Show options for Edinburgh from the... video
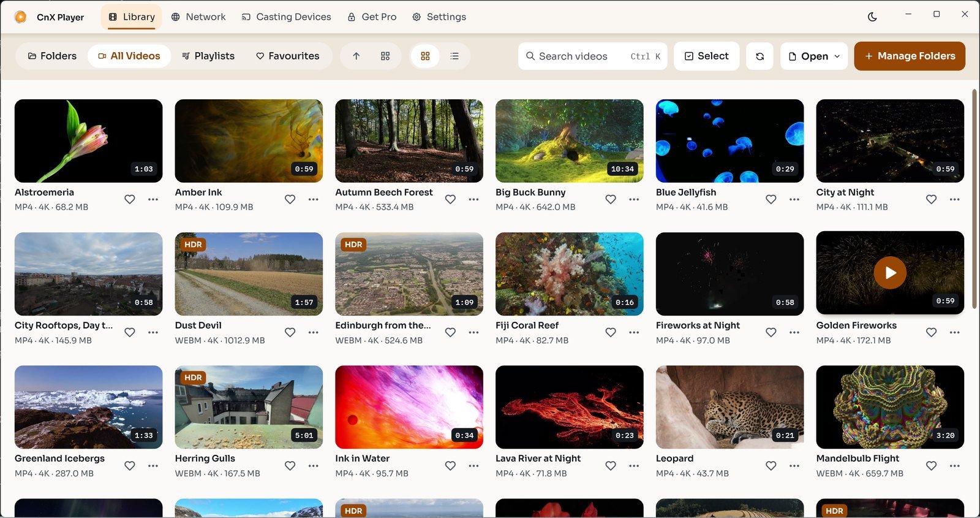Screen dimensions: 980x518 pos(473,332)
